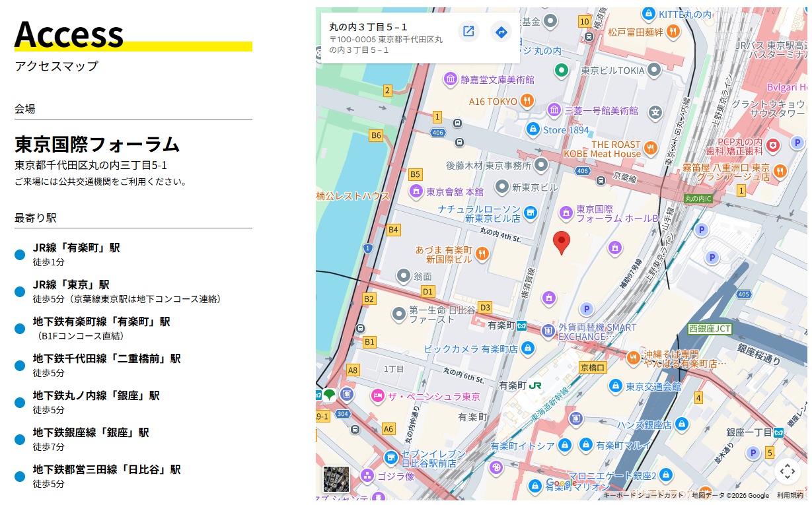812x505 pixels.
Task: Open the 有楽町マルイ marker
Action: [x=585, y=445]
